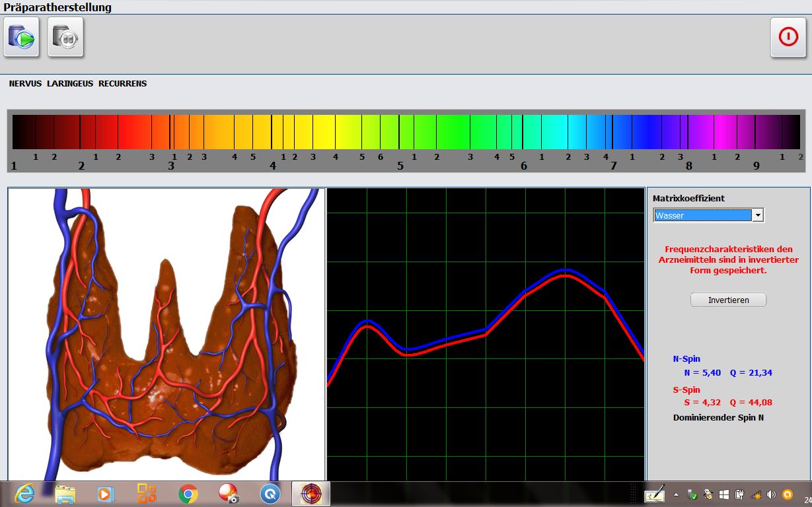Show hidden system tray icons arrow
Viewport: 812px width, 507px height.
[676, 494]
